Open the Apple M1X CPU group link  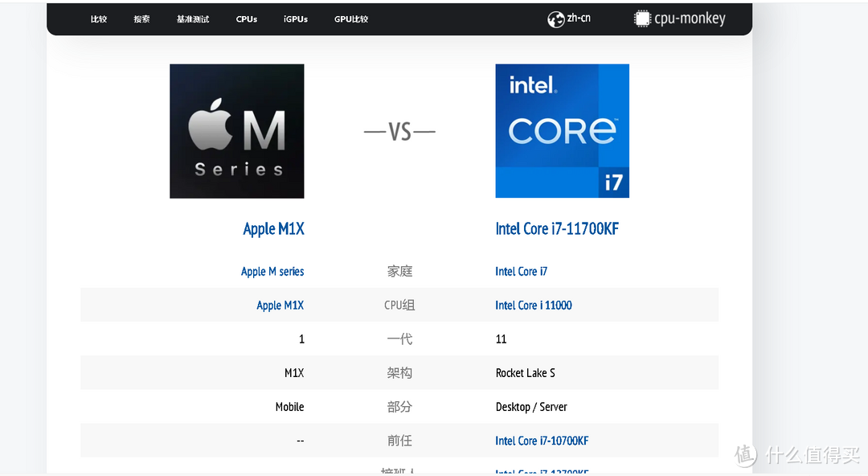pyautogui.click(x=280, y=306)
